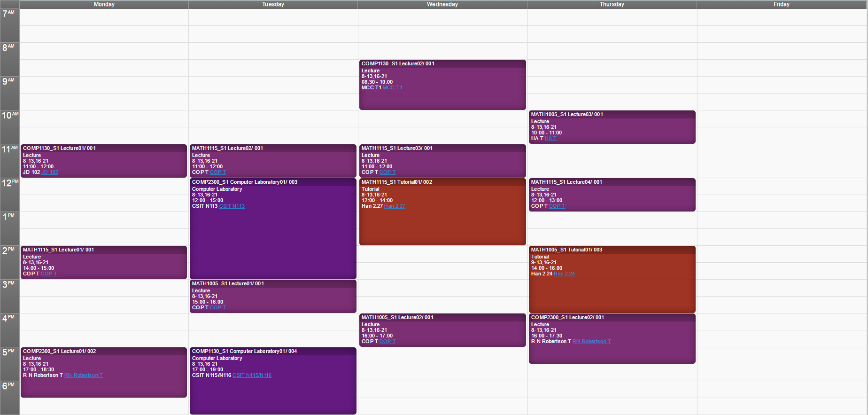The image size is (868, 415).
Task: Click RN Robertson T link in Thursday lecture
Action: [x=591, y=342]
